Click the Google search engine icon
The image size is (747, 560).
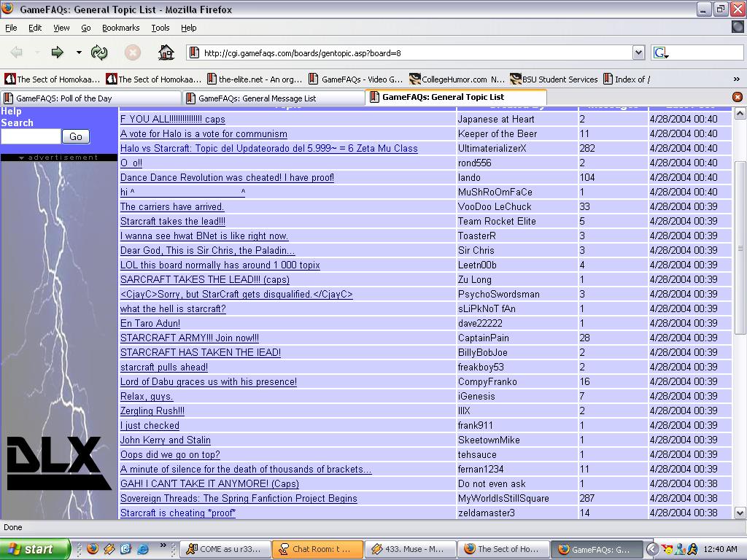(x=661, y=52)
